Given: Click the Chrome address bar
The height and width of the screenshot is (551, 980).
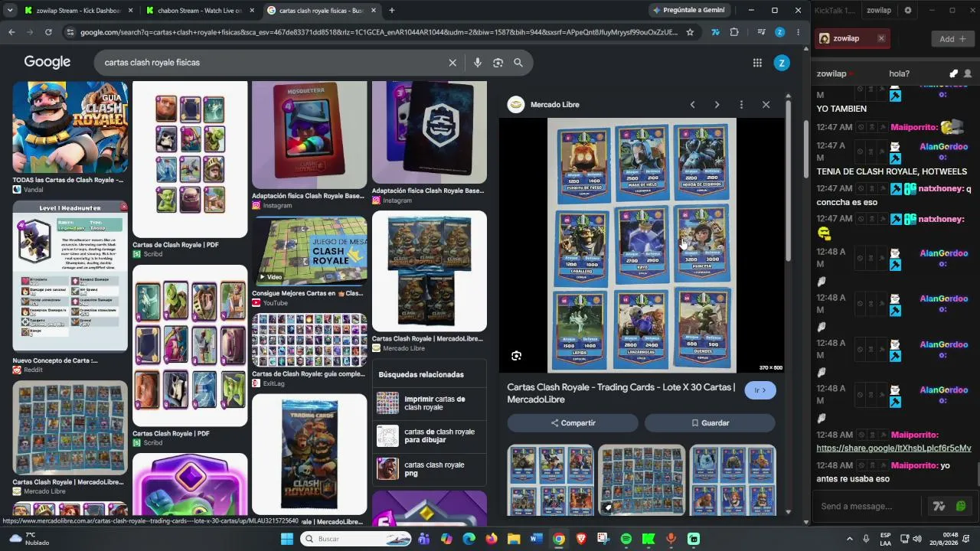Looking at the screenshot, I should (378, 32).
